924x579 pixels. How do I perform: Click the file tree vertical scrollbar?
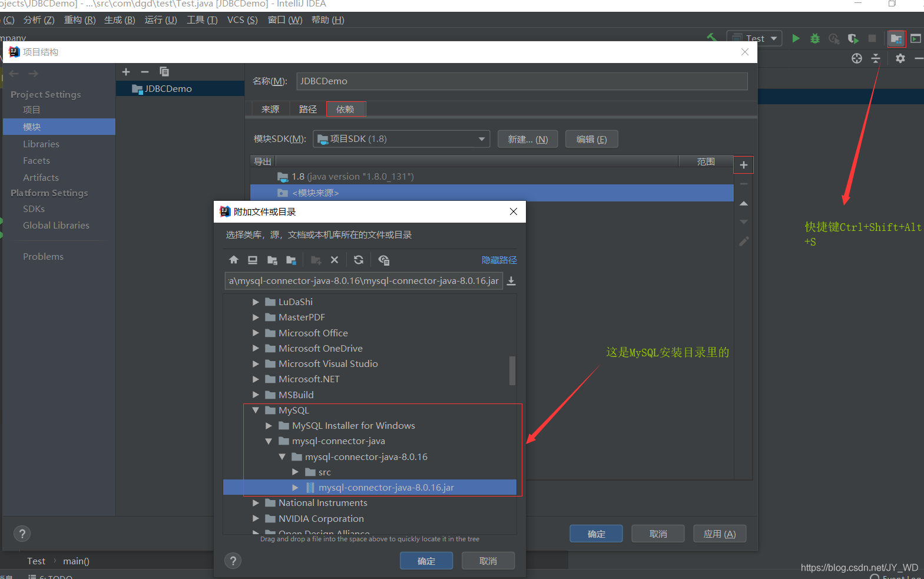pos(512,370)
